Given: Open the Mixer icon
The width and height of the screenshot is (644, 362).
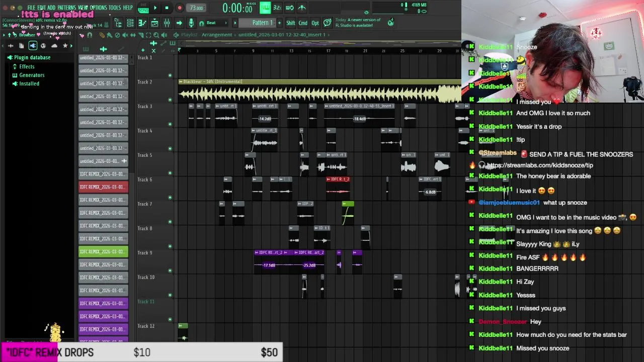Looking at the screenshot, I should coord(167,23).
